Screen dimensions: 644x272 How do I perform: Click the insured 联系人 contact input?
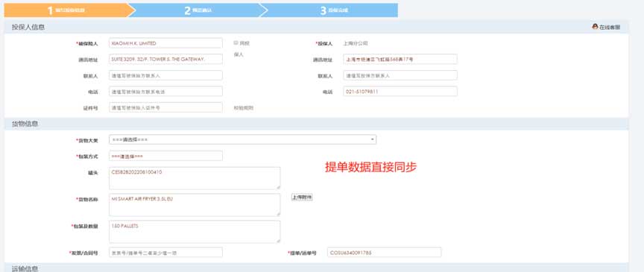[165, 75]
